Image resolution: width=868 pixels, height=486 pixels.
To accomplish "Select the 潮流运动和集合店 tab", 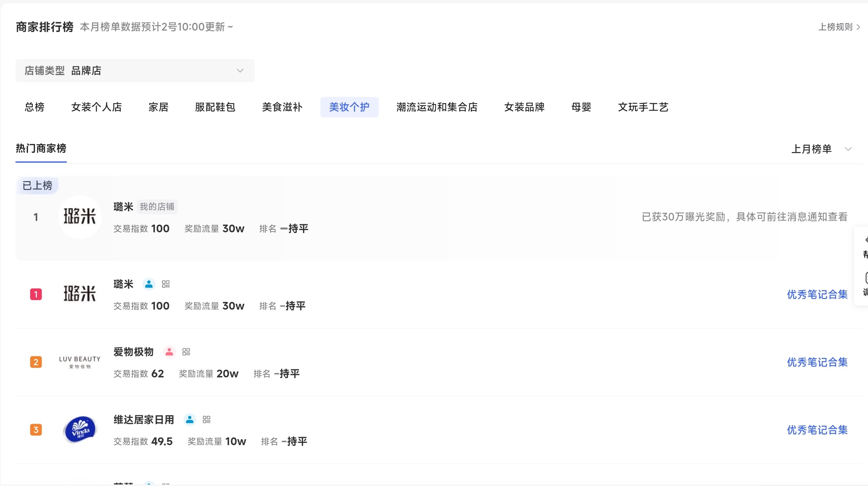I will pos(437,107).
